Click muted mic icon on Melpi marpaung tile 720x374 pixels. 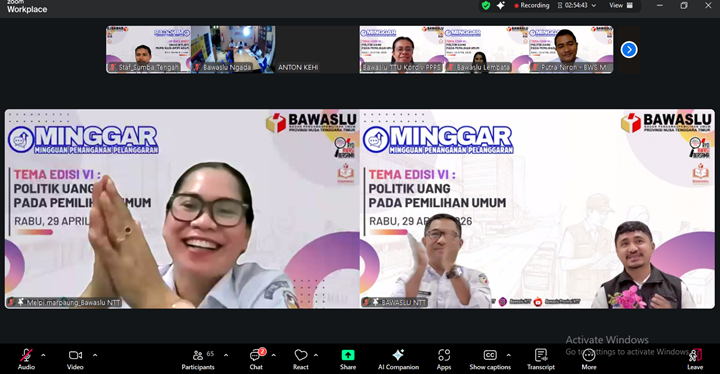click(x=11, y=302)
